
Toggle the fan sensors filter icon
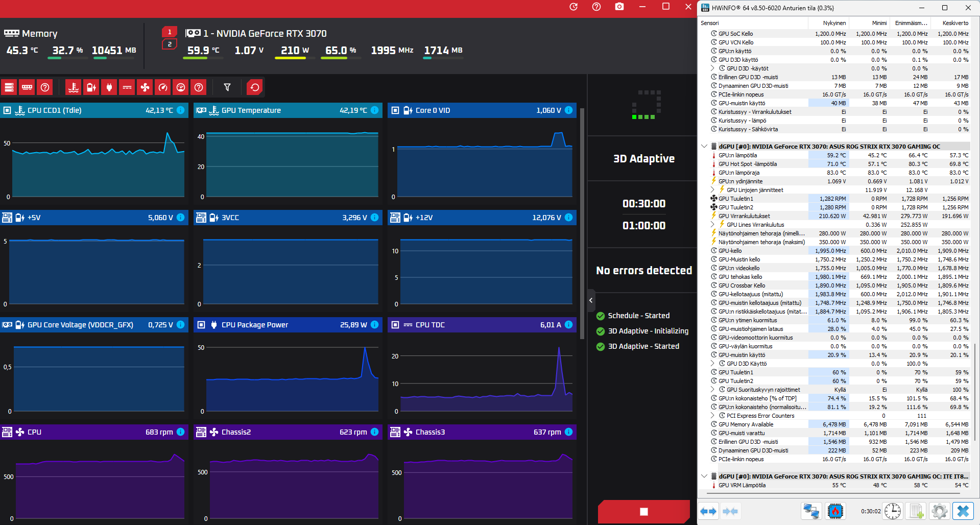coord(145,87)
